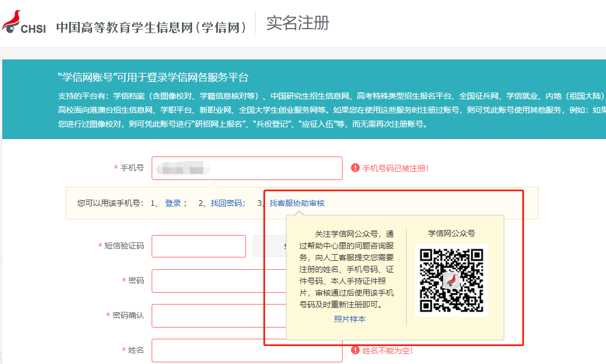The image size is (606, 364).
Task: Click the red warning icon beside 姓名不能为空
Action: (355, 351)
